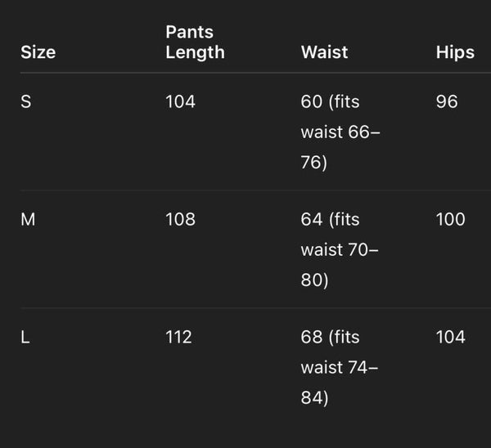491x448 pixels.
Task: Click the hips value 100
Action: pyautogui.click(x=450, y=220)
